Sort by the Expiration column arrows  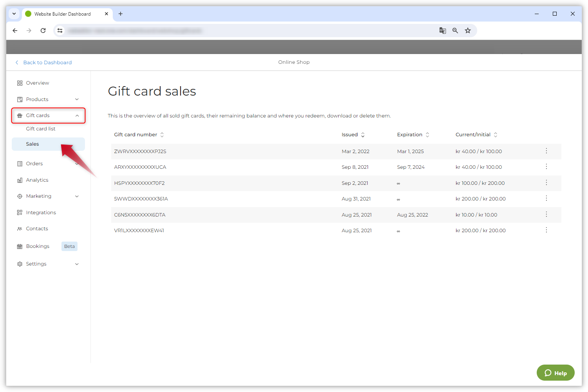pyautogui.click(x=427, y=134)
